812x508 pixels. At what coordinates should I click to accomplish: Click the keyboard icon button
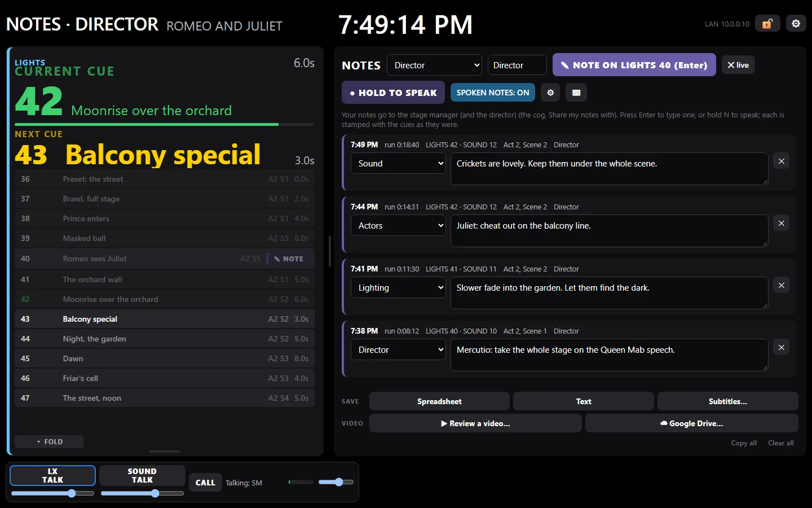coord(576,93)
